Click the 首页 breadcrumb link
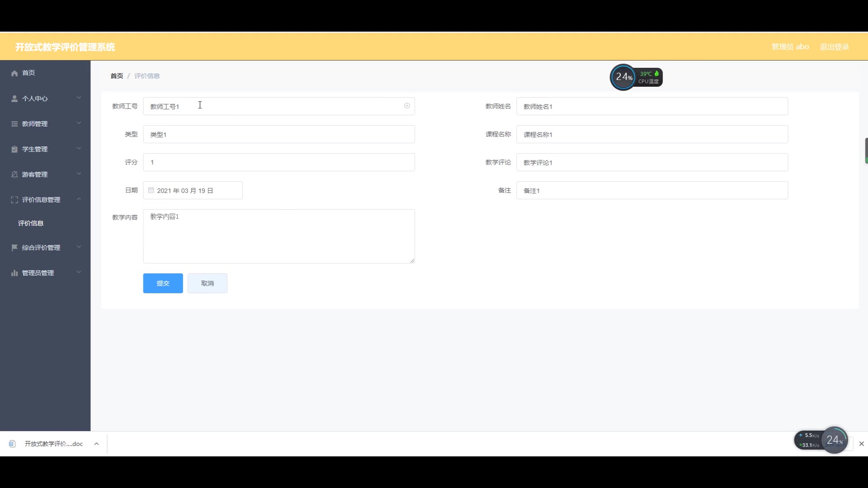 [117, 76]
